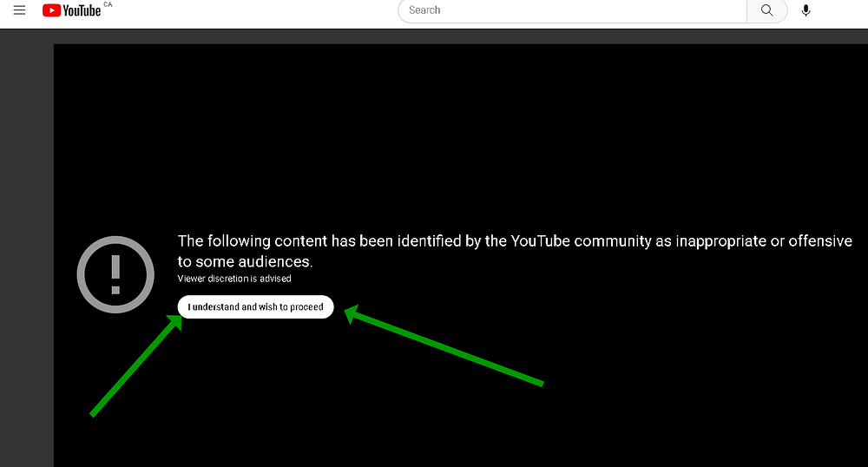
Task: Click blank header space right of microphone
Action: 842,10
